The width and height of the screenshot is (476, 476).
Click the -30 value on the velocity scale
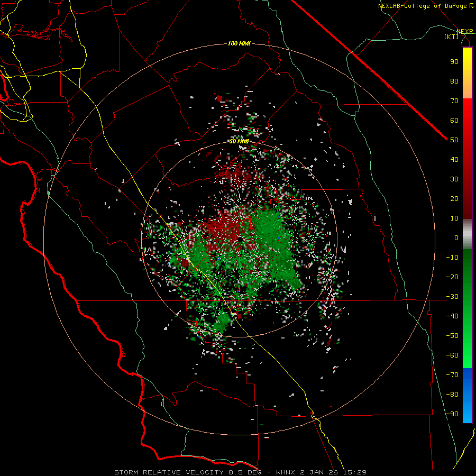point(452,297)
